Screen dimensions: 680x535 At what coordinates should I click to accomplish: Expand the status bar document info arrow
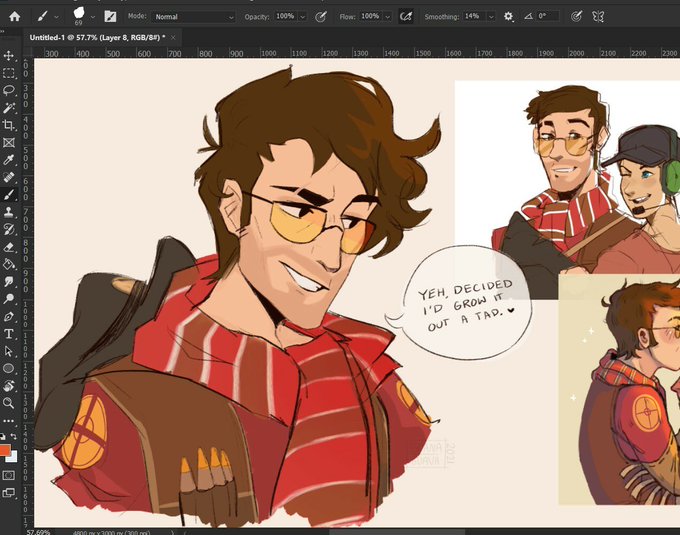click(173, 532)
